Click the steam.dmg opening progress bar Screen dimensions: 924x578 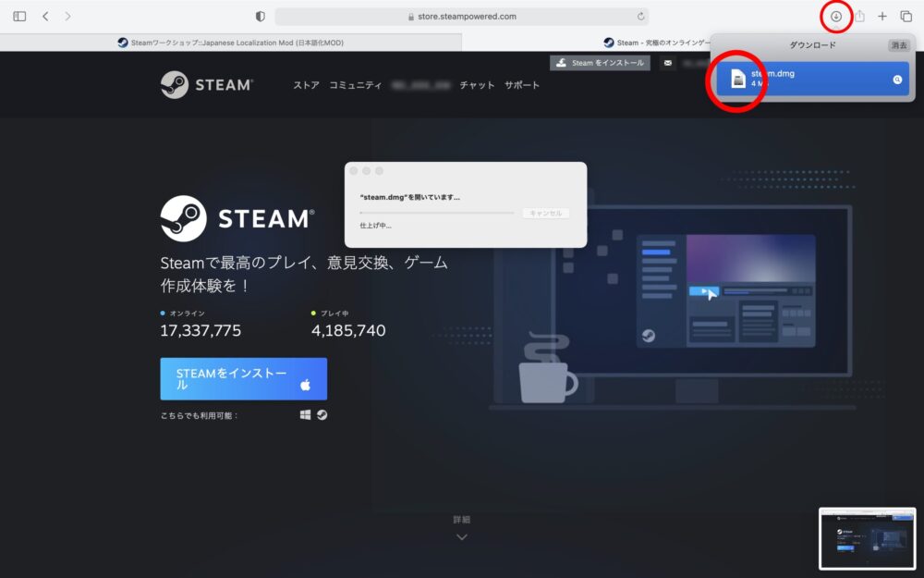(x=437, y=213)
